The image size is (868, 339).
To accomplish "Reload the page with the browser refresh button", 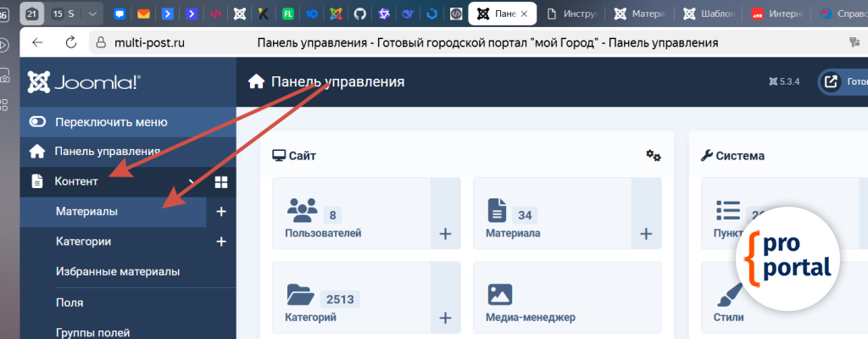I will pyautogui.click(x=71, y=43).
